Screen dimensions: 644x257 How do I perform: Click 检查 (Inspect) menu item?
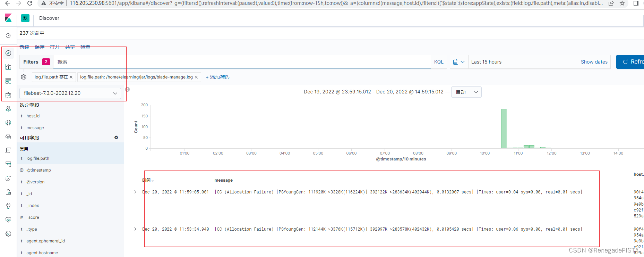tap(85, 47)
